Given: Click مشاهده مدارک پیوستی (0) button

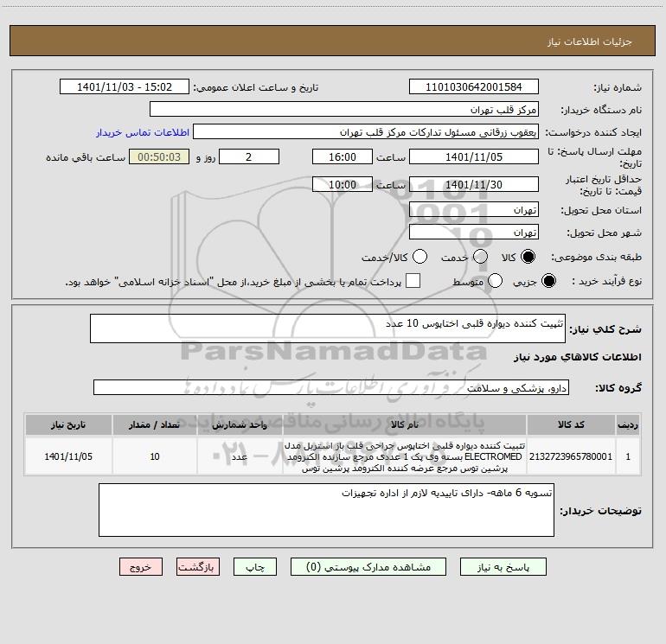Looking at the screenshot, I should (x=368, y=567).
